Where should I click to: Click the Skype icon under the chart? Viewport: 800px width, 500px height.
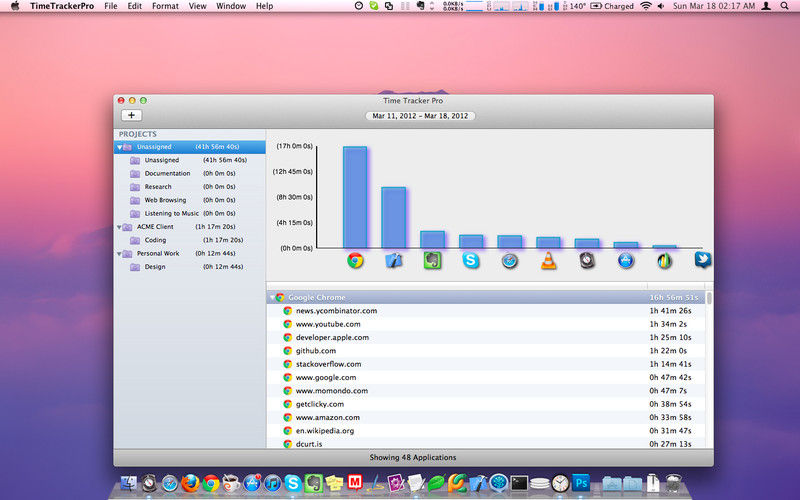[471, 261]
